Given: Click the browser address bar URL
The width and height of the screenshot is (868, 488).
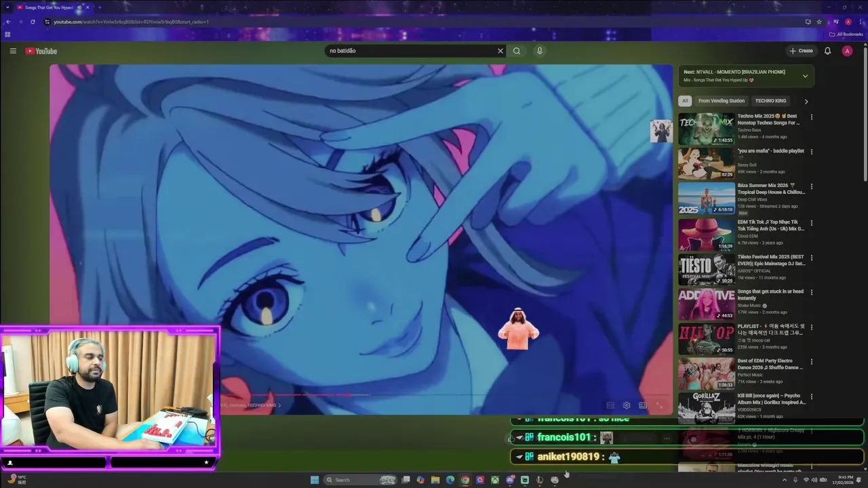Looking at the screenshot, I should (131, 22).
